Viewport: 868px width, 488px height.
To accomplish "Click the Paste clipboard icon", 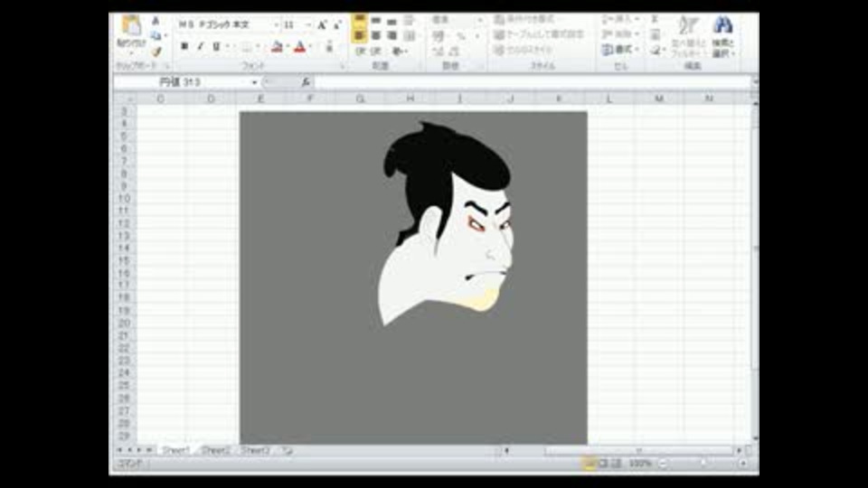I will pos(131,25).
